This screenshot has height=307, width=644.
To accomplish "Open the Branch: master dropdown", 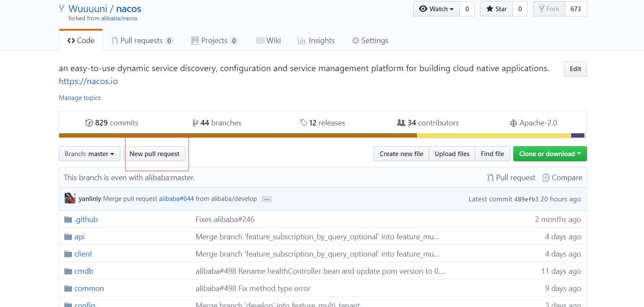I will click(89, 154).
